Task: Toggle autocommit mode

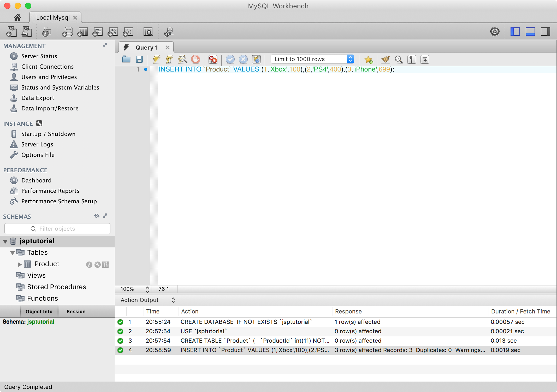Action: pyautogui.click(x=256, y=59)
